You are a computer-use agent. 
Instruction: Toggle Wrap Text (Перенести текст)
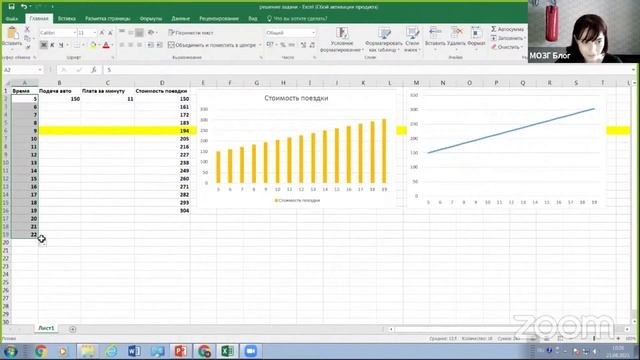point(191,33)
